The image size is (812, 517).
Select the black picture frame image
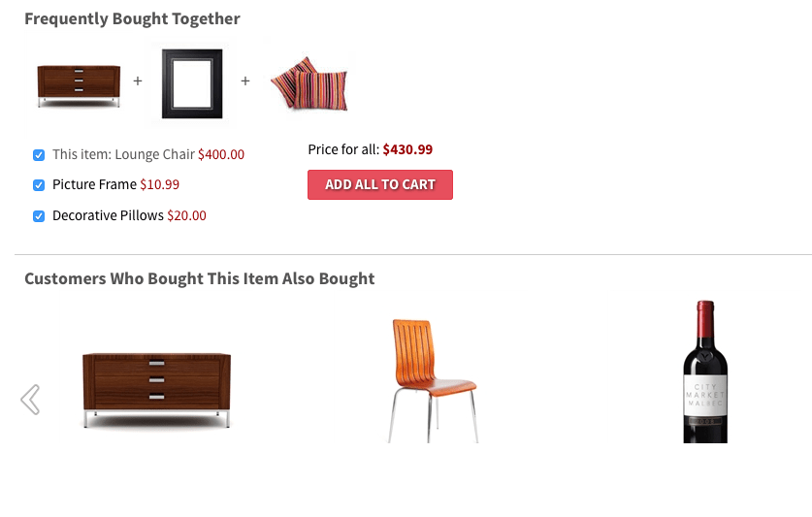click(192, 83)
